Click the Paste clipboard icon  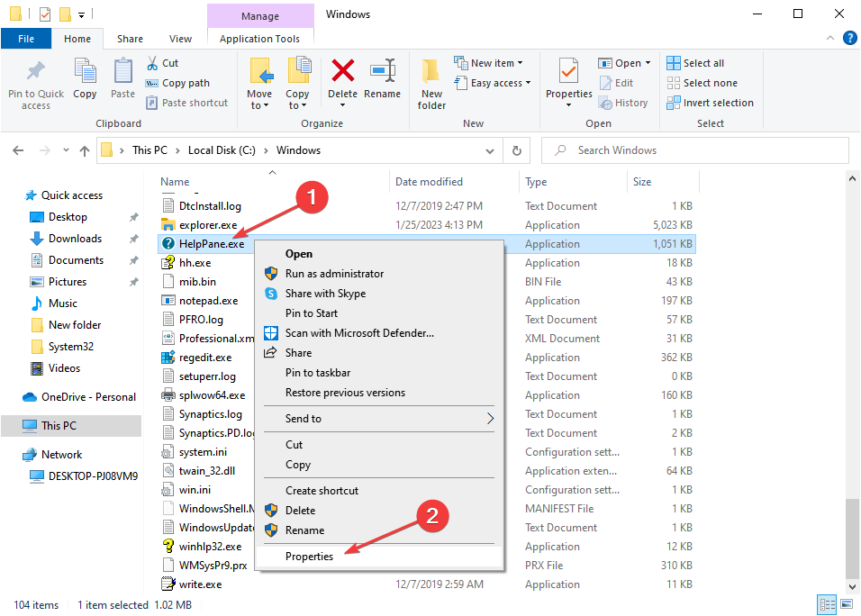click(x=123, y=71)
